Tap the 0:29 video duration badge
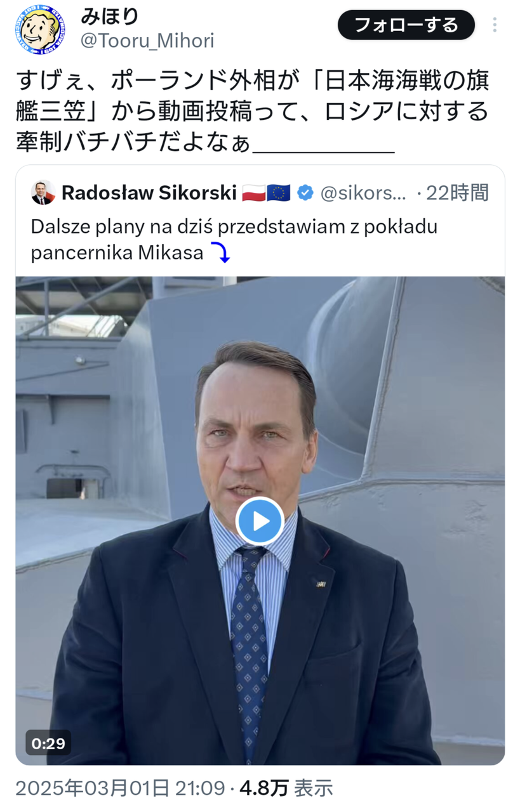This screenshot has width=520, height=812. pos(48,742)
